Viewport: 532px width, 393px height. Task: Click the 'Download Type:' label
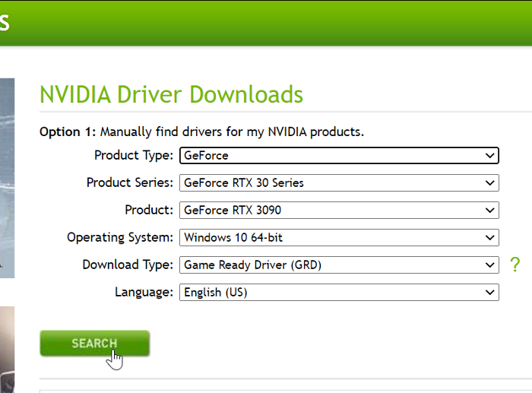pos(128,265)
